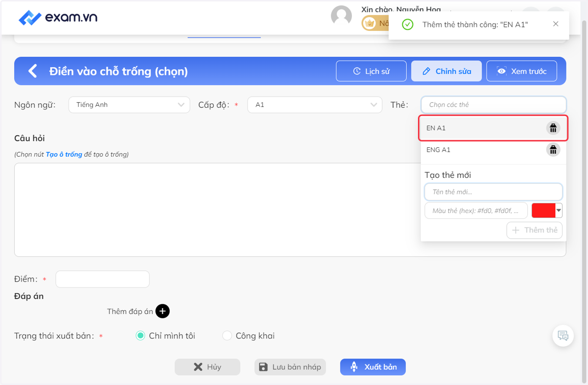Delete the ENG A1 tag with trash icon
This screenshot has height=385, width=588.
553,150
